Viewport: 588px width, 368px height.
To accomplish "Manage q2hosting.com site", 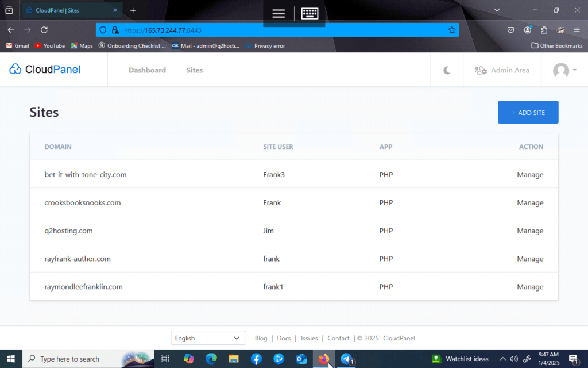I will point(530,231).
